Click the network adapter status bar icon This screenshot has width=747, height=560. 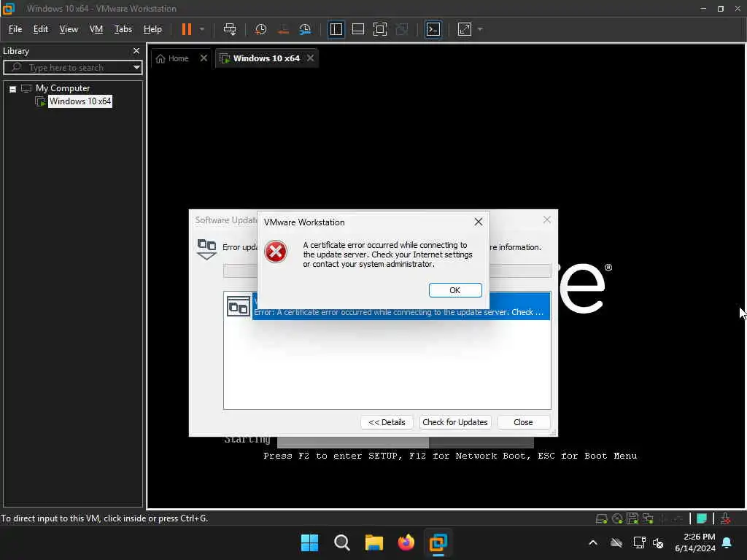(x=648, y=518)
